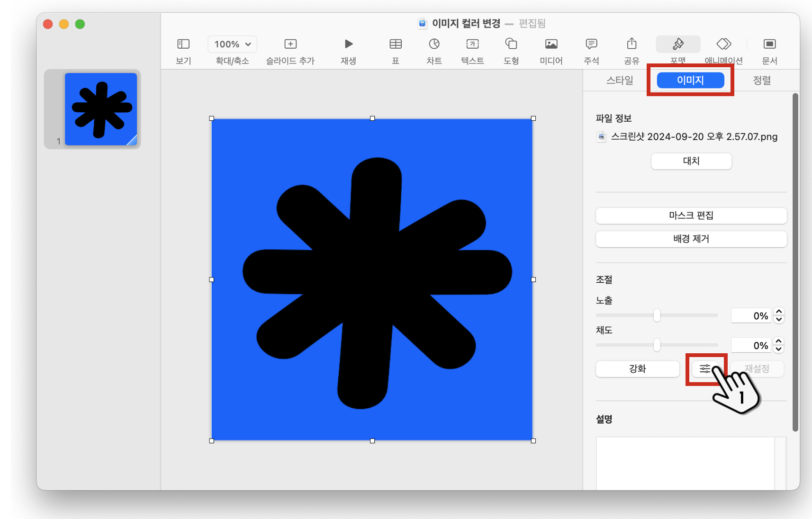Increase 채도 value with up stepper arrow
Viewport: 812px width, 519px height.
pyautogui.click(x=779, y=341)
